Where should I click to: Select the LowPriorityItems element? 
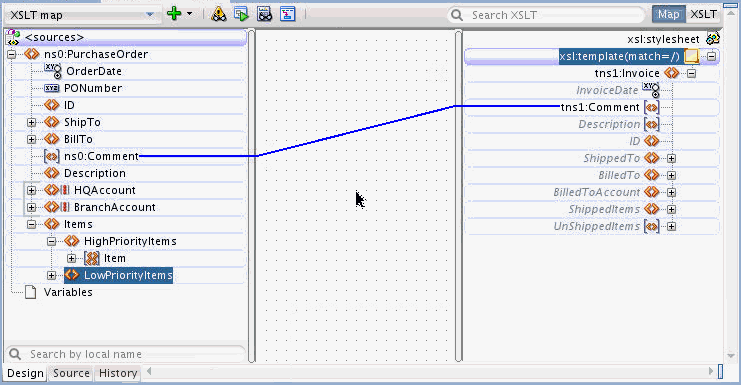pyautogui.click(x=119, y=275)
